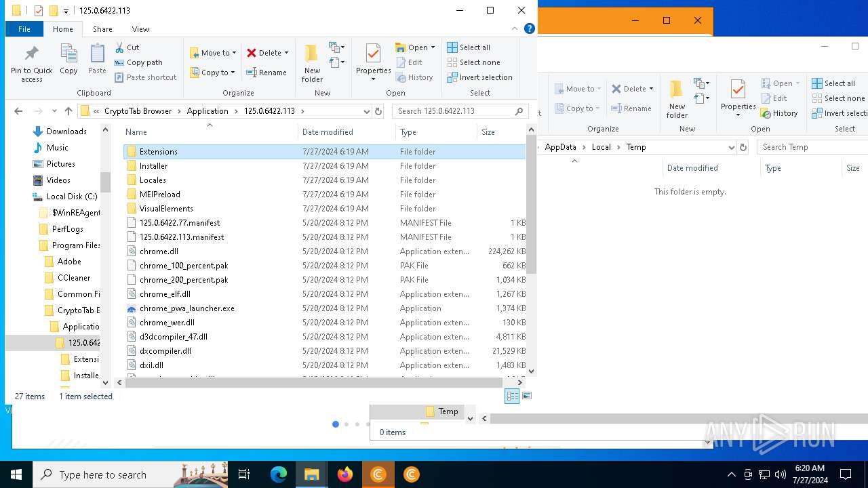Go back with the Back arrow

pyautogui.click(x=18, y=111)
